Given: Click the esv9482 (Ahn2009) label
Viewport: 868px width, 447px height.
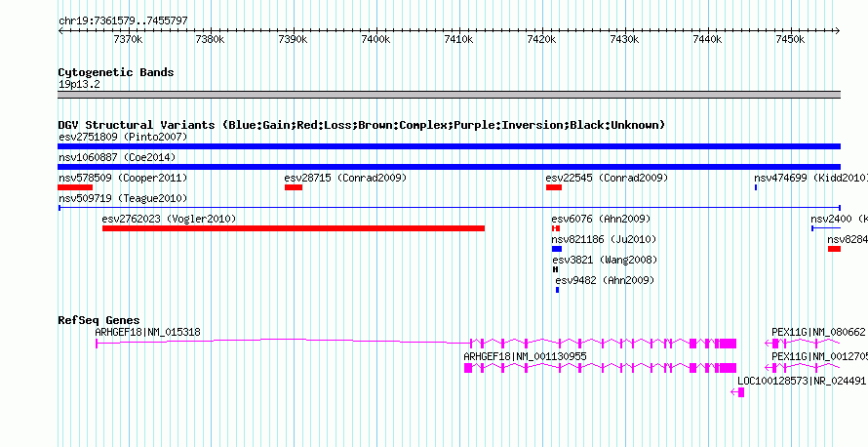Looking at the screenshot, I should click(x=605, y=280).
